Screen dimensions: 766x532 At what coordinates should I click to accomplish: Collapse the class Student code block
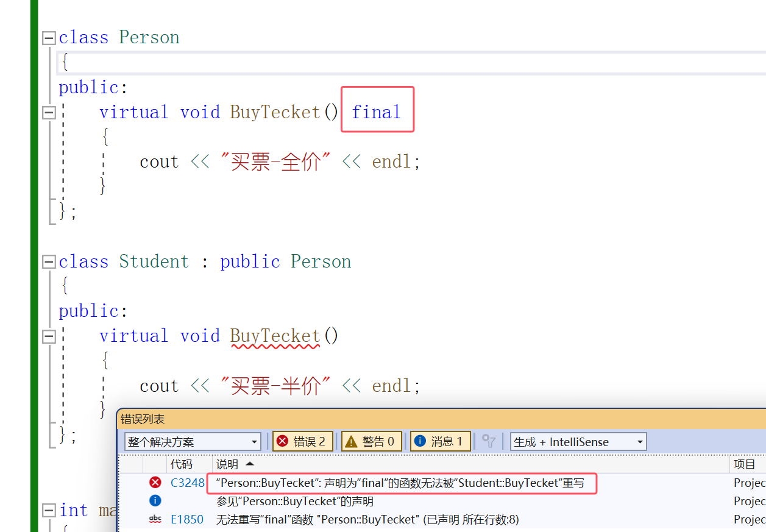click(49, 262)
